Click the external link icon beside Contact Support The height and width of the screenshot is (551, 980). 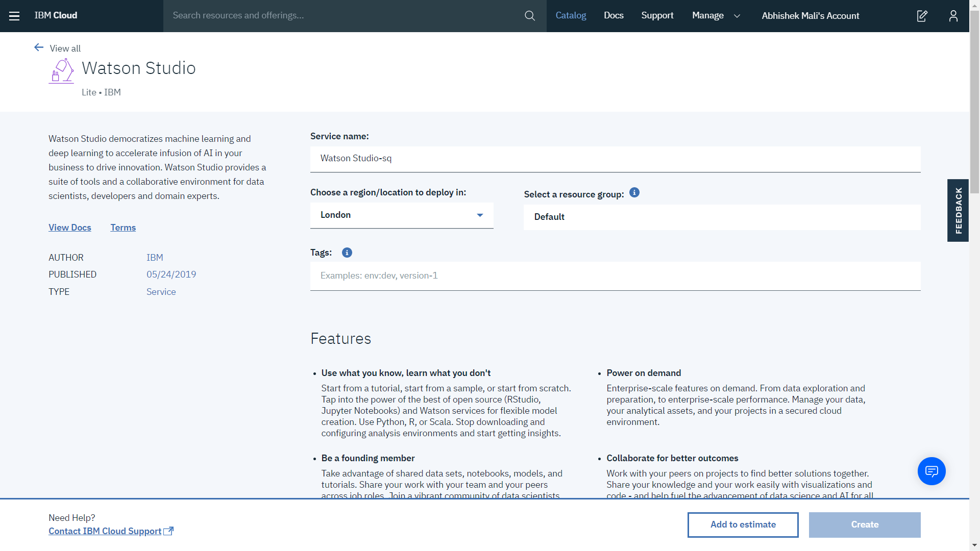168,531
